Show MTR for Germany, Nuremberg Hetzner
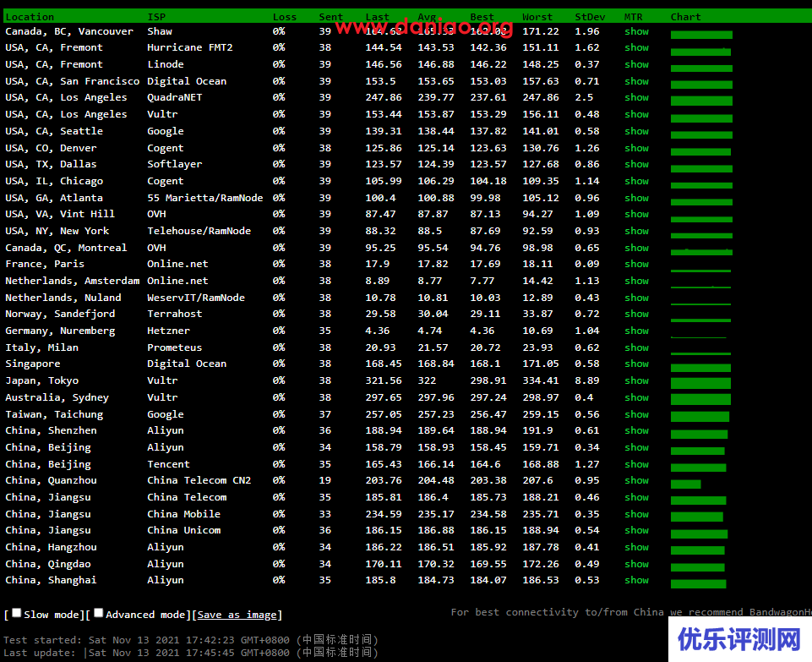This screenshot has height=662, width=812. click(636, 331)
